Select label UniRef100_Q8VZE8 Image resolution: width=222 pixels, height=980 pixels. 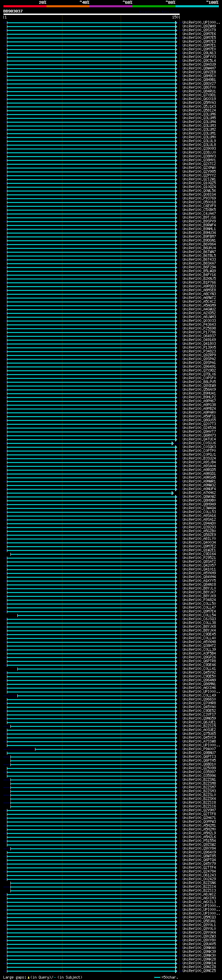coord(199,72)
